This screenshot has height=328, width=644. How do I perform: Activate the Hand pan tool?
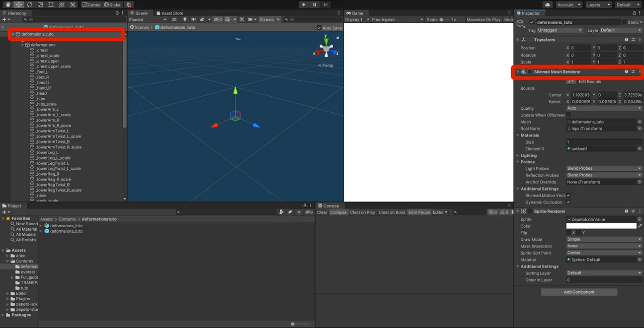coord(8,4)
